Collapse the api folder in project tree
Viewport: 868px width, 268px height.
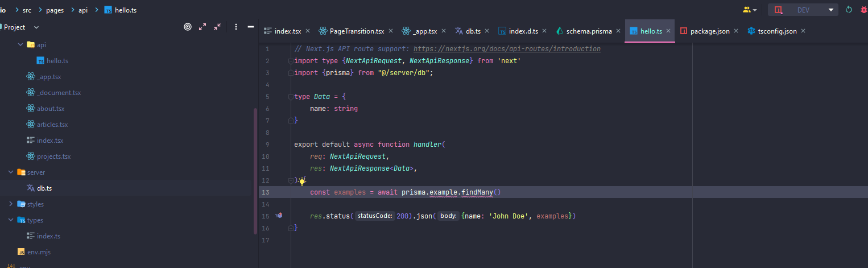pyautogui.click(x=20, y=44)
